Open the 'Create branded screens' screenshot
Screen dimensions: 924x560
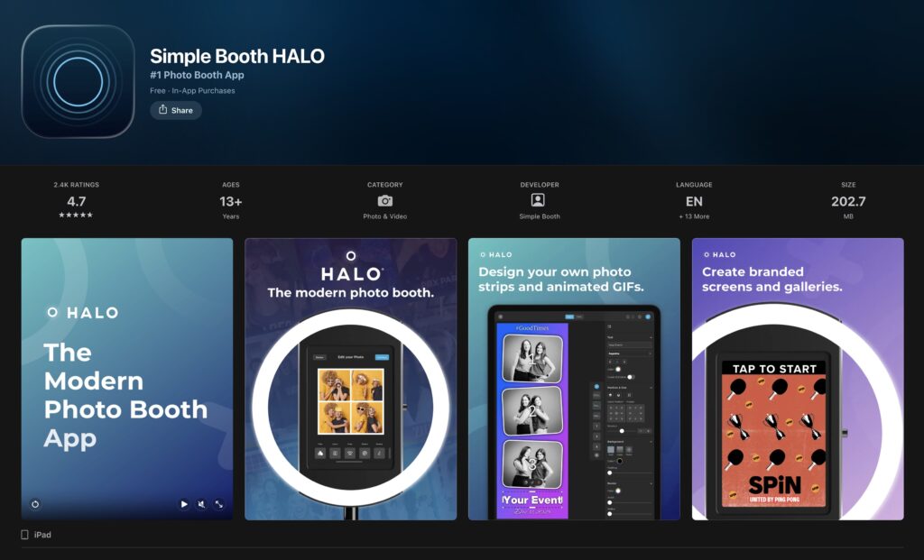tap(798, 379)
